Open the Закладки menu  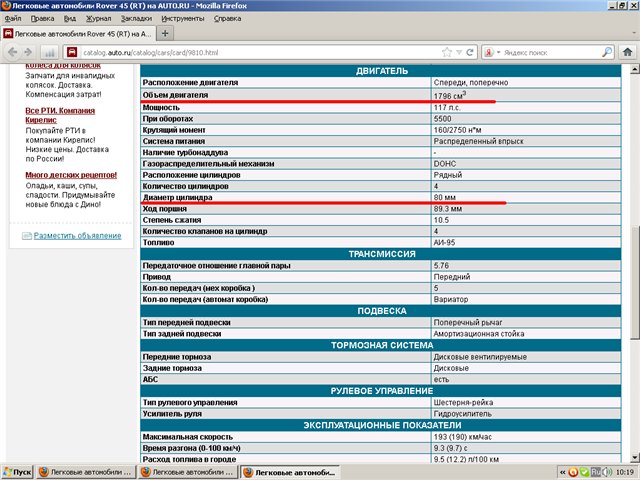tap(136, 18)
